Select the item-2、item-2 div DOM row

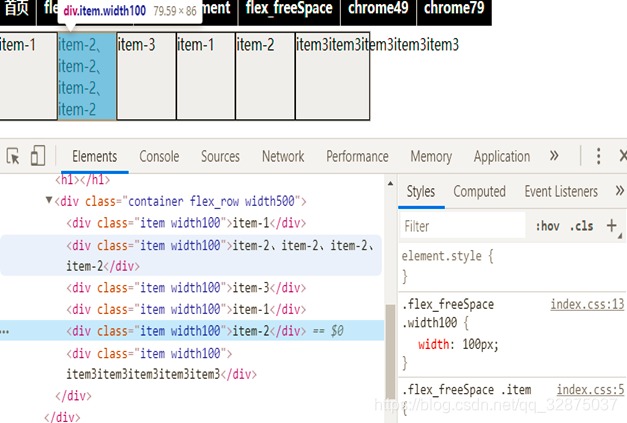(x=191, y=255)
